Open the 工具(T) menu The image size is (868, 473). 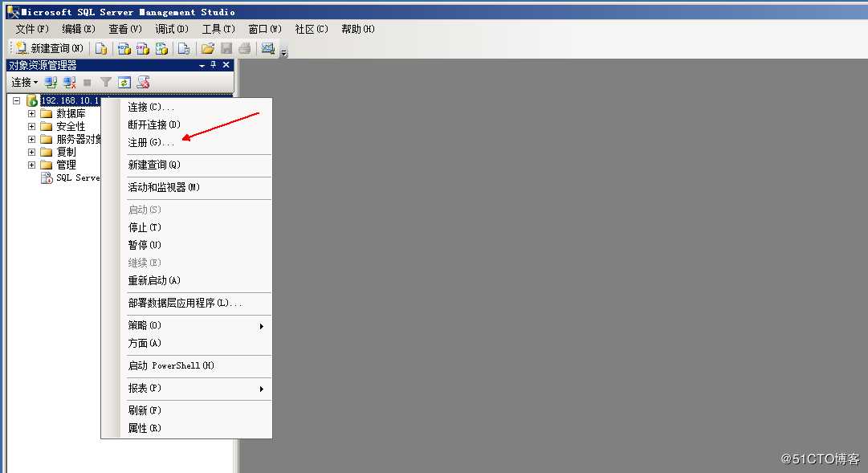(x=218, y=29)
